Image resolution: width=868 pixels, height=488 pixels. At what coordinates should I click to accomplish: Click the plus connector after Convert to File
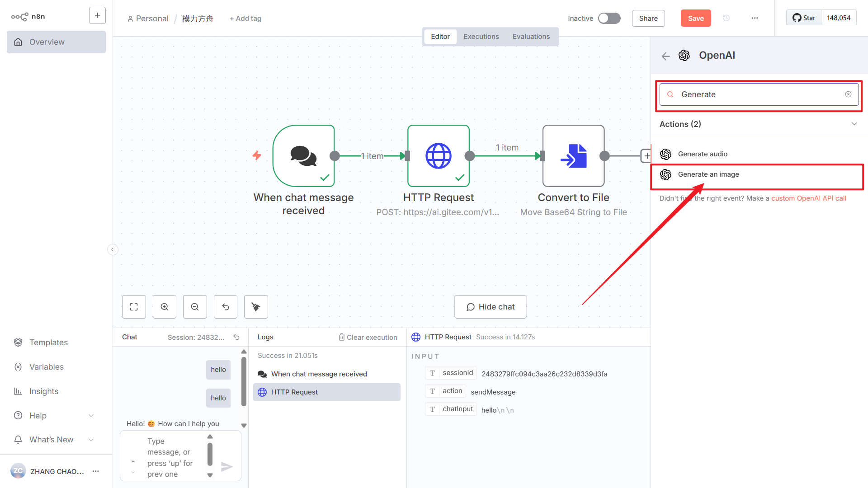tap(646, 156)
